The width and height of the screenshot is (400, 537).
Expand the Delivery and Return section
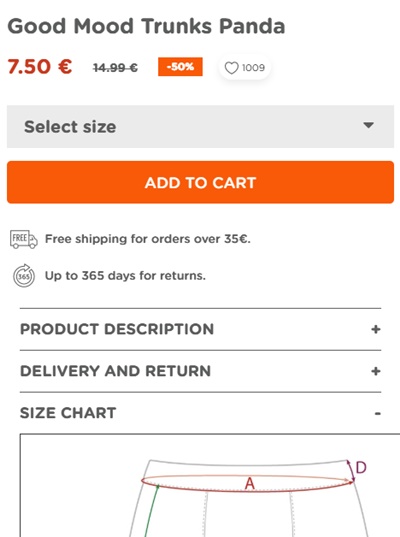tap(200, 371)
